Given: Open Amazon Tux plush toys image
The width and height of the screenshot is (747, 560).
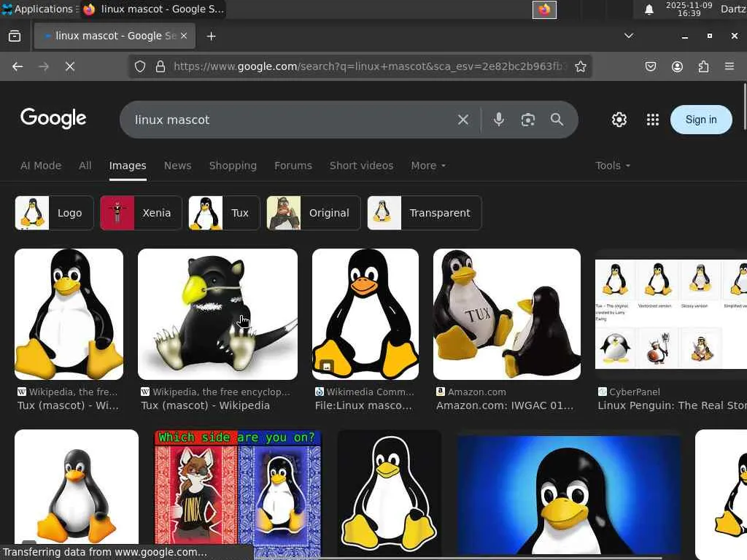Looking at the screenshot, I should tap(507, 314).
